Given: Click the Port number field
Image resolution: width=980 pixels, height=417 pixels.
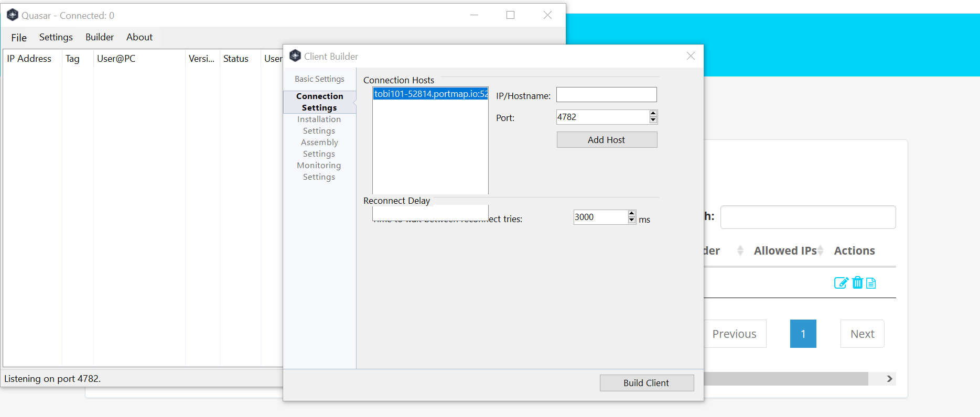Looking at the screenshot, I should pos(602,117).
